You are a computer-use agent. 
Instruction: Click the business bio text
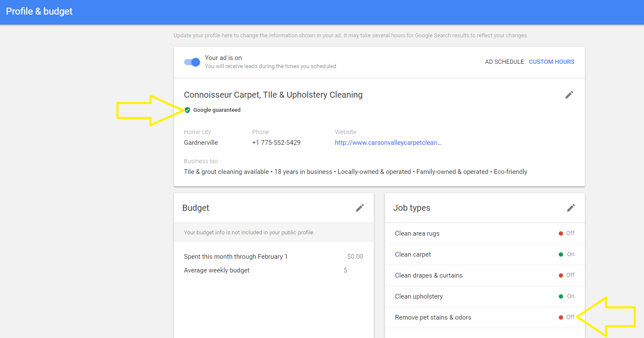pos(355,172)
